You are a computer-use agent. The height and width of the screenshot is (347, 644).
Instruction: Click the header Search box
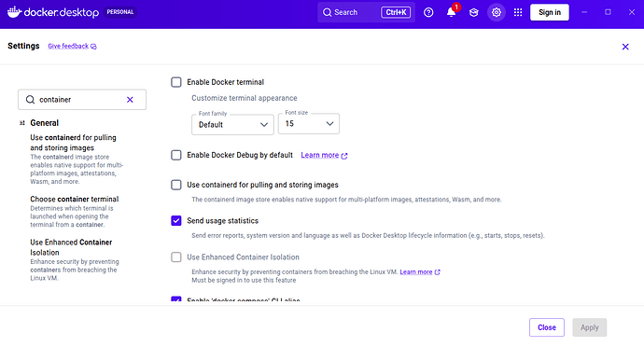pos(366,12)
